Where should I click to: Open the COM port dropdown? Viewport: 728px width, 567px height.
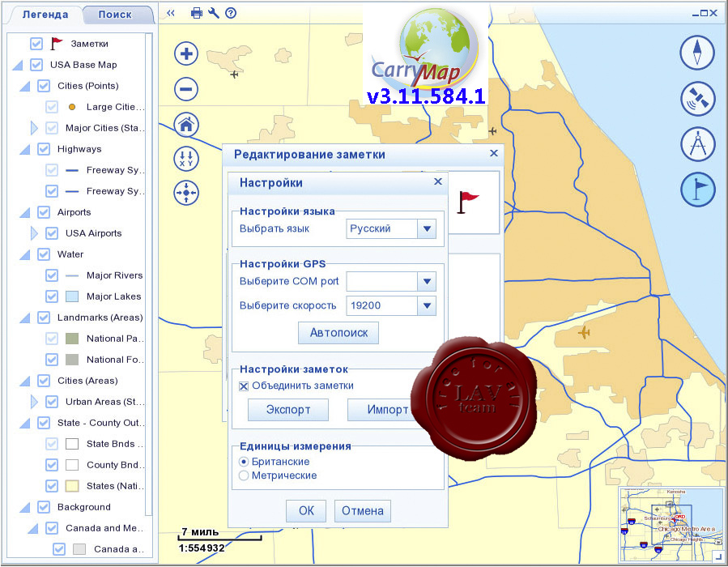(x=427, y=281)
